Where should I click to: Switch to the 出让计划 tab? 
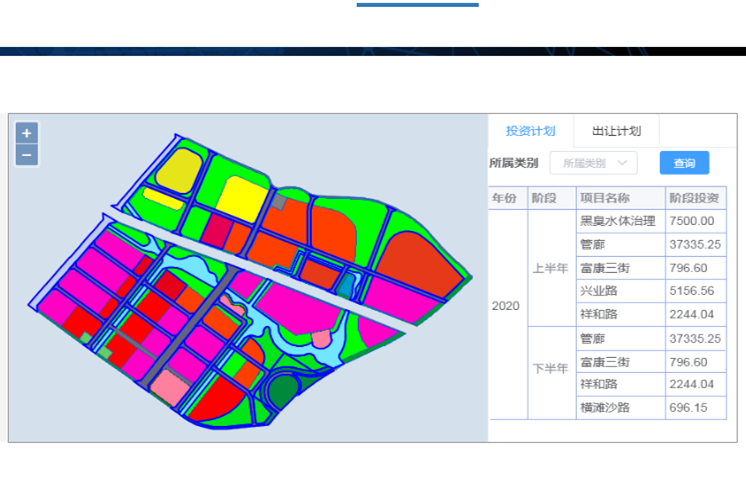click(x=616, y=131)
